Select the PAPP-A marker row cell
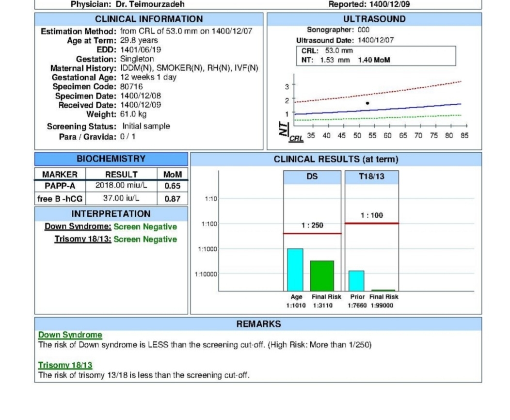The height and width of the screenshot is (420, 510). pyautogui.click(x=60, y=186)
